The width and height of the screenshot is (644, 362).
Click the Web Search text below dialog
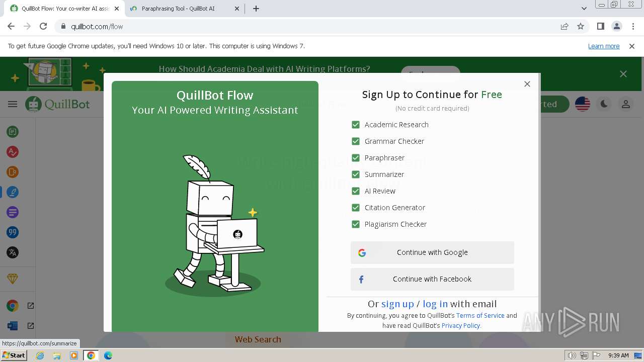click(x=258, y=339)
